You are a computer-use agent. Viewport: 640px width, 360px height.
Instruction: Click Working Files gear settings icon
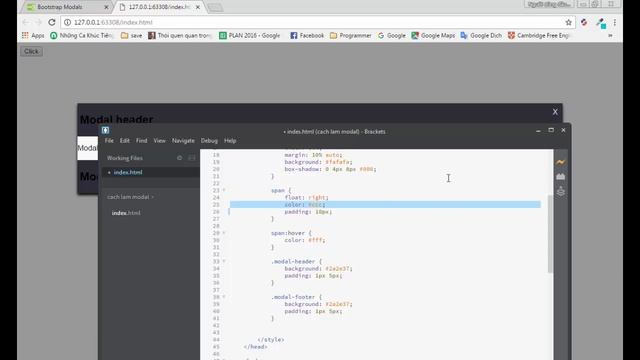click(179, 158)
